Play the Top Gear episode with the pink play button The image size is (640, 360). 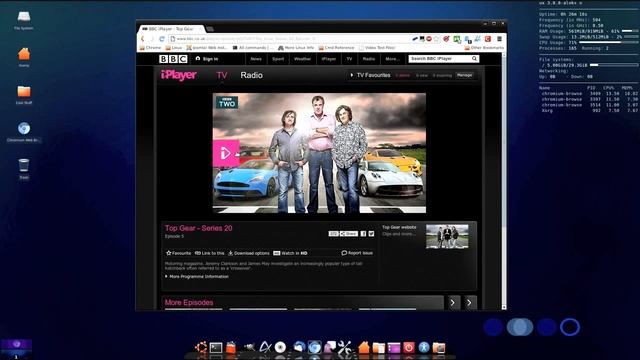(x=226, y=153)
